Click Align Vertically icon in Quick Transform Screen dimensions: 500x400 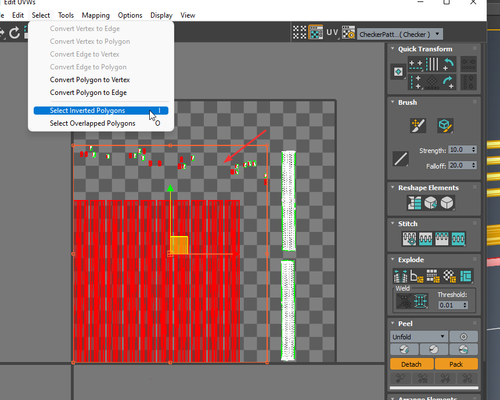coord(416,82)
